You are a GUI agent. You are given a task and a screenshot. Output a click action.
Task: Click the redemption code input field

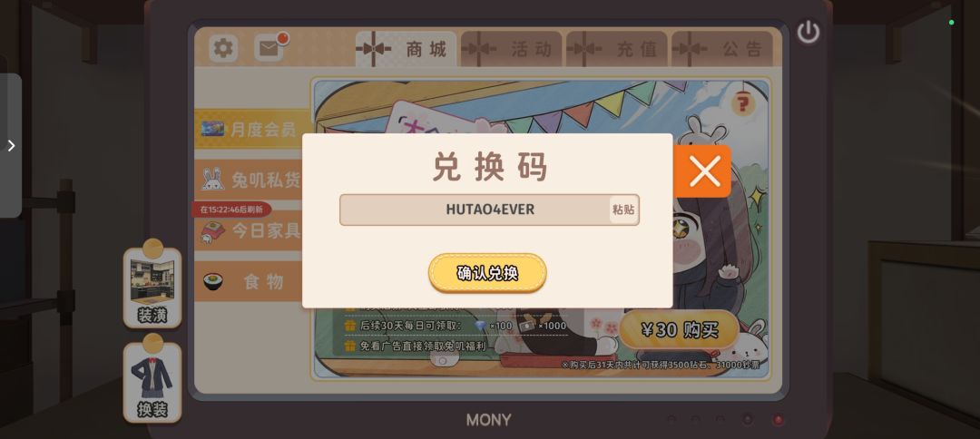point(489,210)
